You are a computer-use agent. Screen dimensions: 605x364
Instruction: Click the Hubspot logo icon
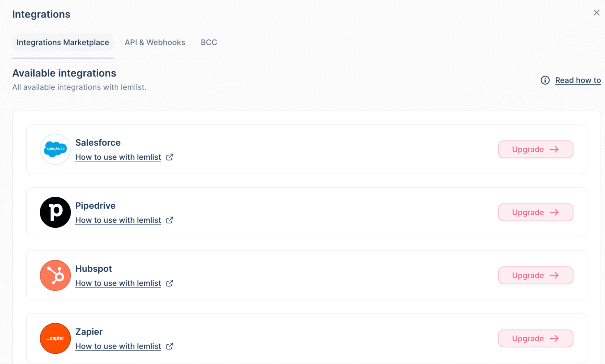[55, 275]
